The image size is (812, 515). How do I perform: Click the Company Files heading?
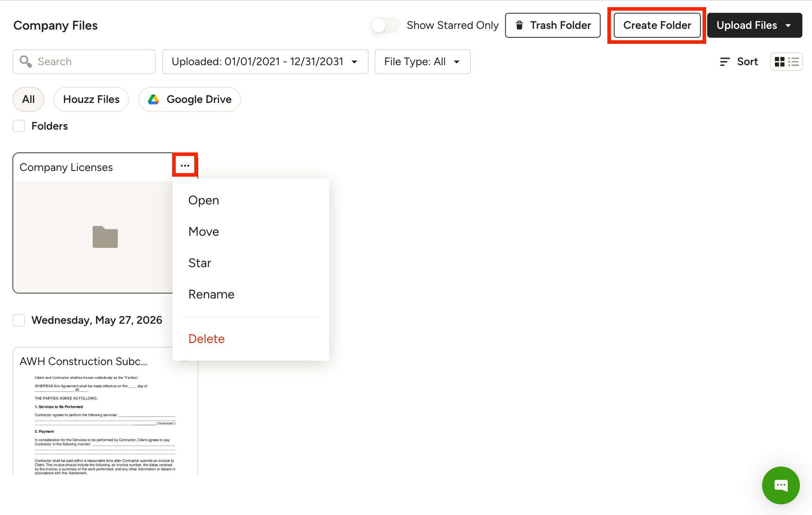[56, 25]
